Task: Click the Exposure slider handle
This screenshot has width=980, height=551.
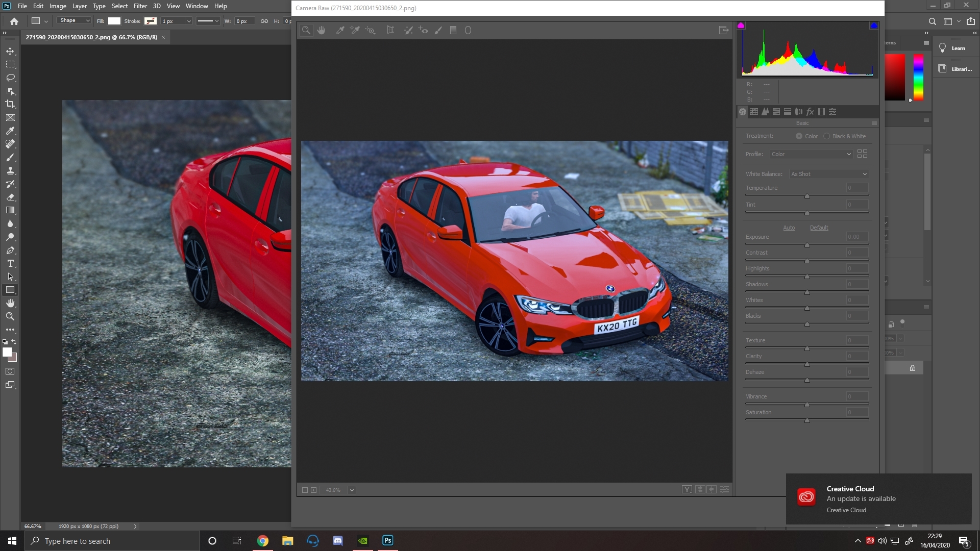Action: [x=807, y=245]
